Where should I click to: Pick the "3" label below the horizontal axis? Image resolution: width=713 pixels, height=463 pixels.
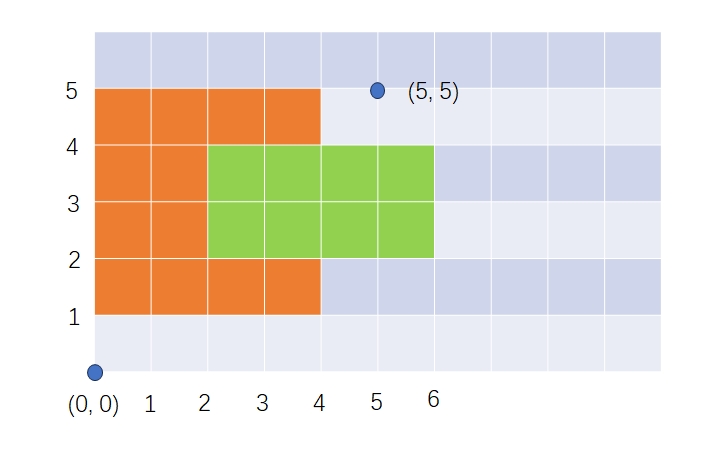[262, 404]
